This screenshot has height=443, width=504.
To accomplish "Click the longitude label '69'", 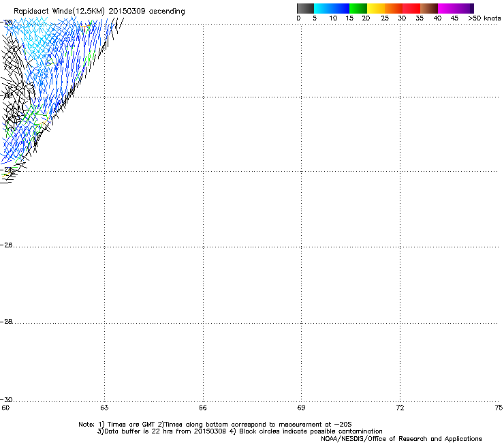I will (x=301, y=408).
